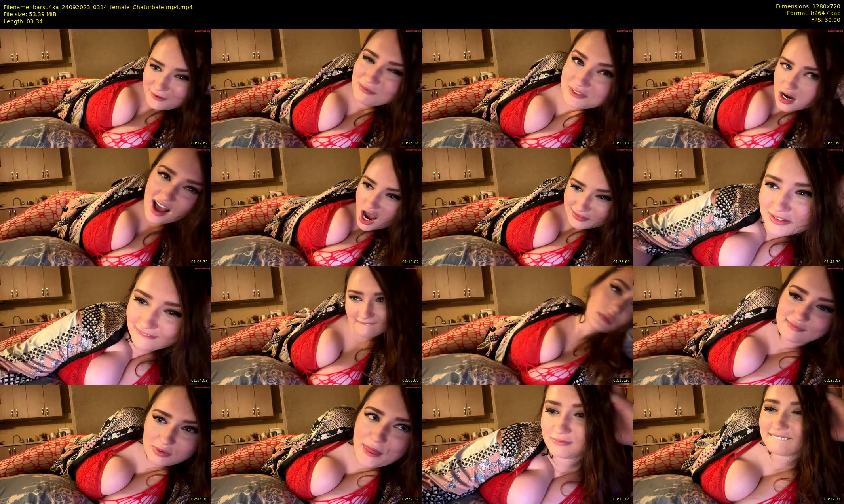Click the File size 53.39 MiB label
Viewport: 844px width, 504px height.
point(30,14)
